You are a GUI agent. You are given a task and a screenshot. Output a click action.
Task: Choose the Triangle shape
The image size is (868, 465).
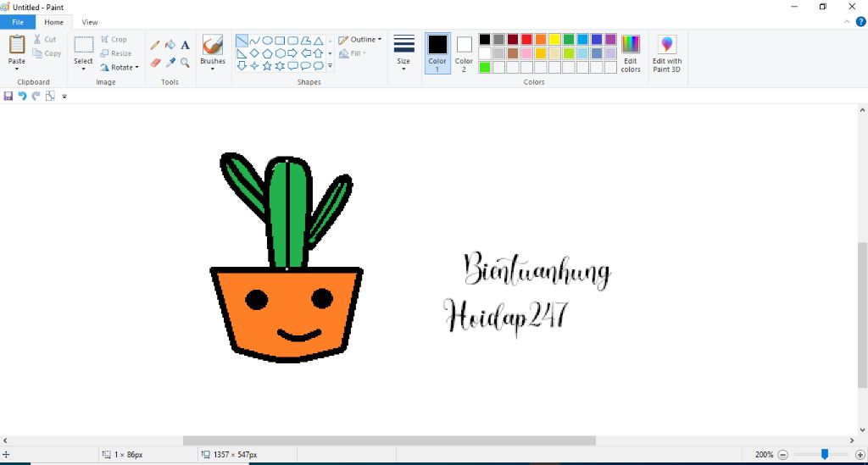[x=319, y=41]
